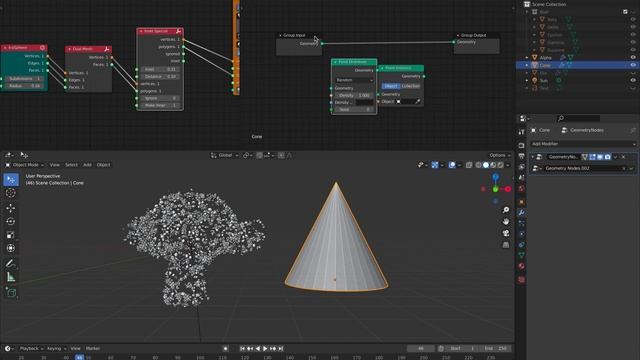This screenshot has width=640, height=360.
Task: Expand the Alpha object in outliner
Action: (527, 58)
